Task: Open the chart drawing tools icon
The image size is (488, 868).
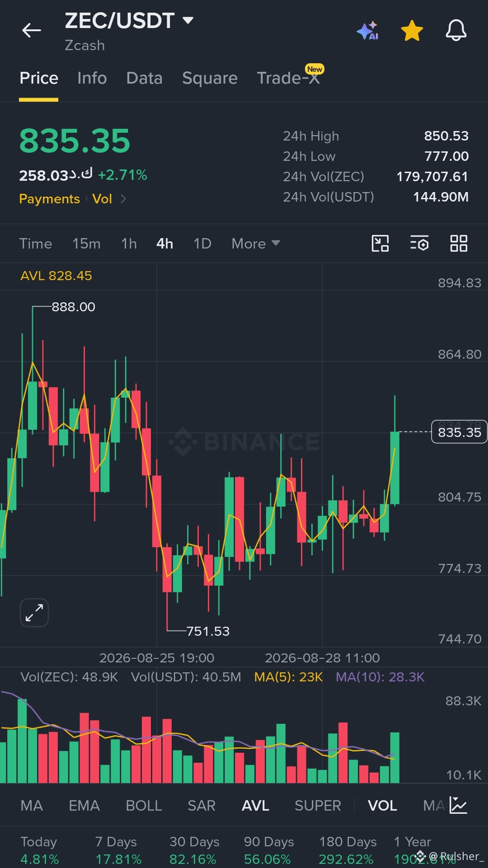Action: (x=380, y=244)
